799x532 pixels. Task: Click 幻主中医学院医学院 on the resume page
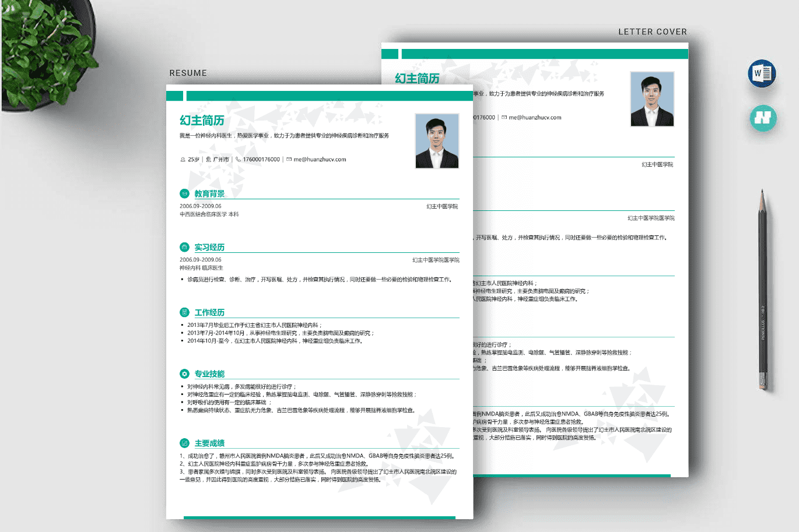point(436,260)
